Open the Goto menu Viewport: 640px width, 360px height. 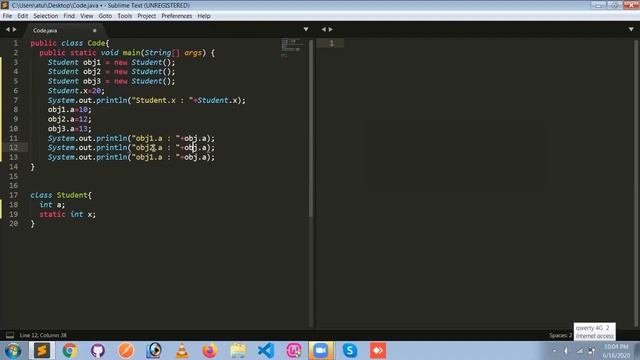click(105, 16)
